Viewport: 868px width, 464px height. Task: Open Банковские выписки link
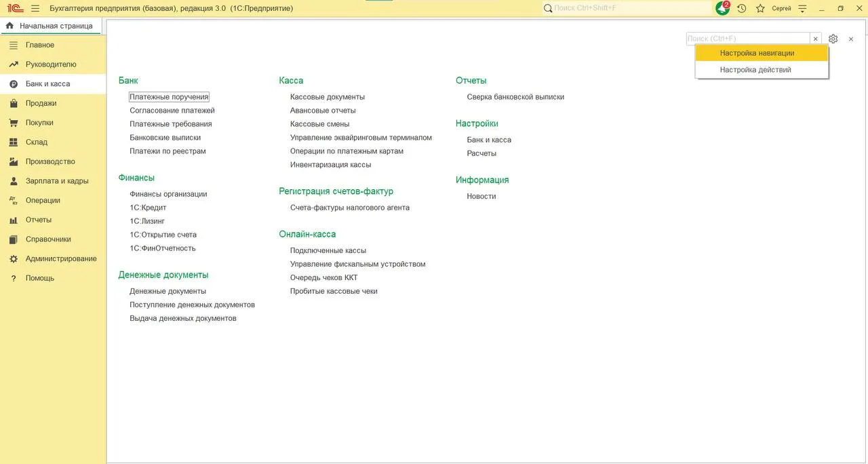(x=165, y=138)
